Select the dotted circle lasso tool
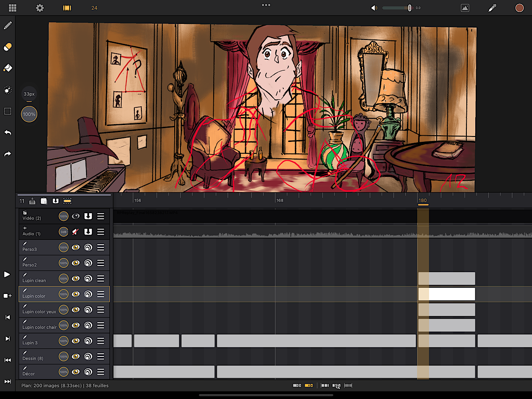The image size is (532, 399). [8, 90]
